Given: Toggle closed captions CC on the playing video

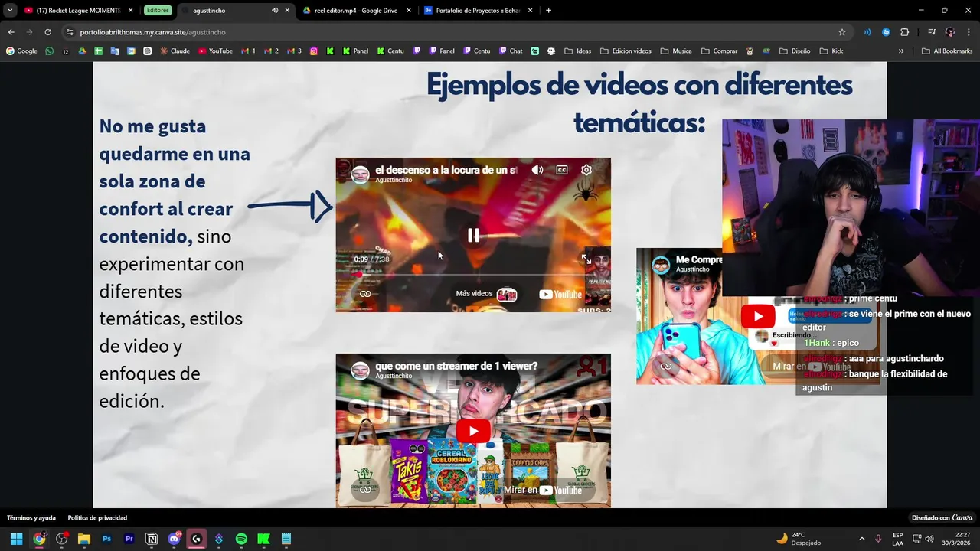Looking at the screenshot, I should [562, 170].
